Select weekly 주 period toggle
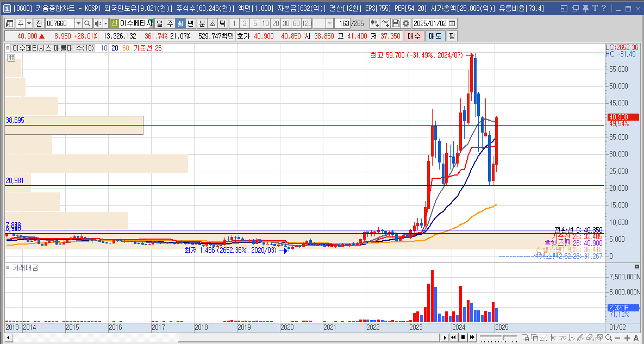Image resolution: width=644 pixels, height=344 pixels. point(170,23)
